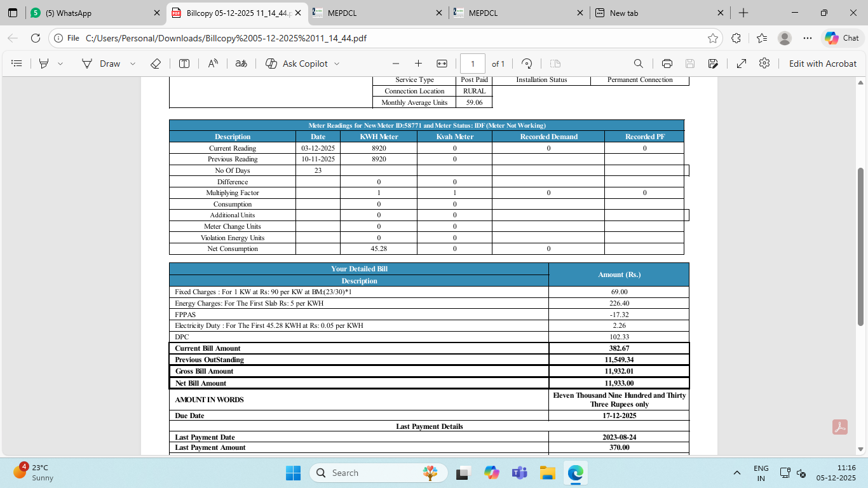Start Read aloud for the PDF
The image size is (868, 488).
tap(213, 64)
